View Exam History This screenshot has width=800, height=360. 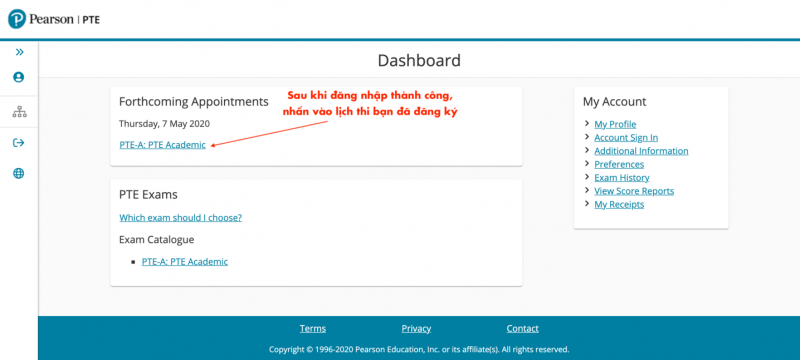point(622,177)
